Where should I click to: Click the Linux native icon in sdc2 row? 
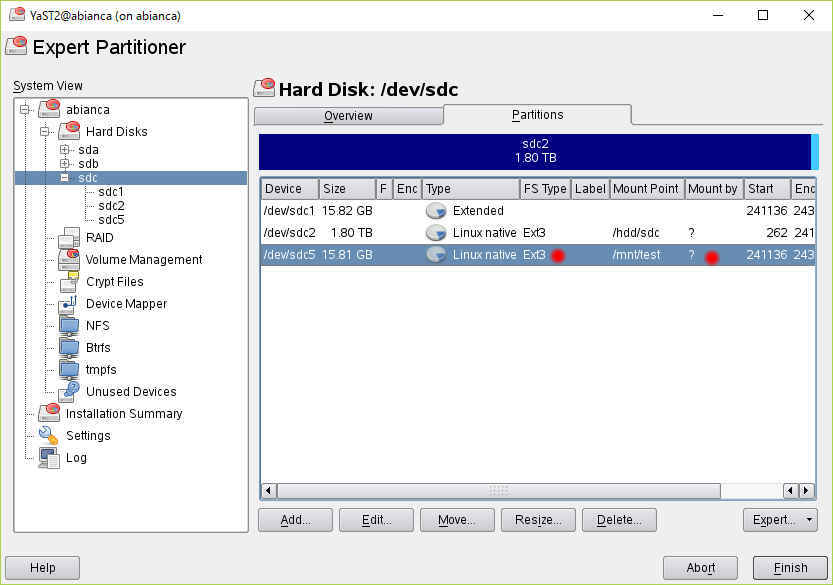click(436, 233)
